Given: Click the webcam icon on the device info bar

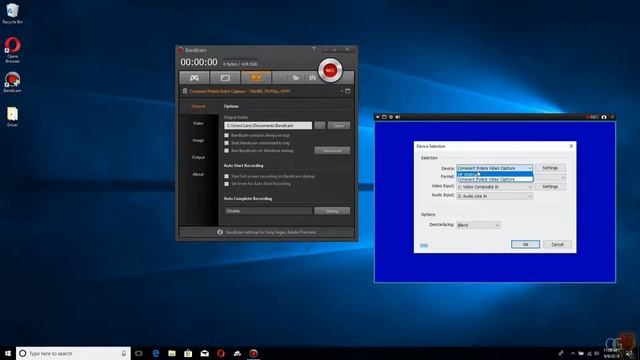Looking at the screenshot, I should (x=185, y=91).
